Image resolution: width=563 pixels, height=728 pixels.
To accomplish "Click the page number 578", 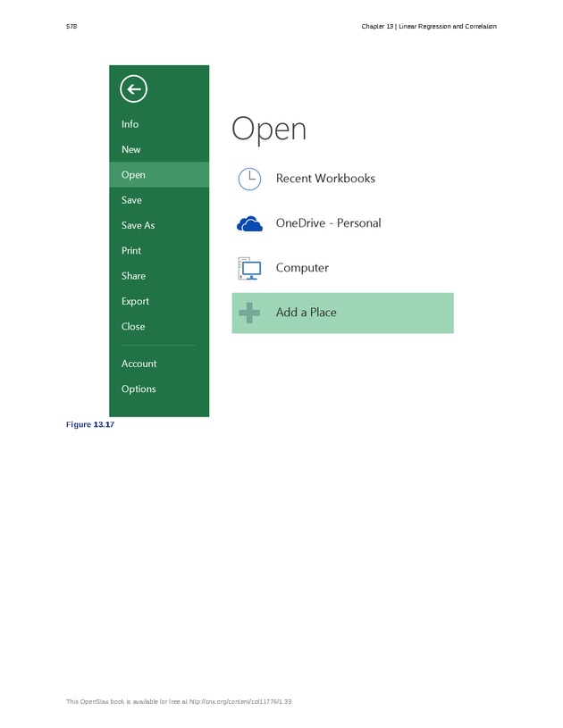I will point(71,27).
